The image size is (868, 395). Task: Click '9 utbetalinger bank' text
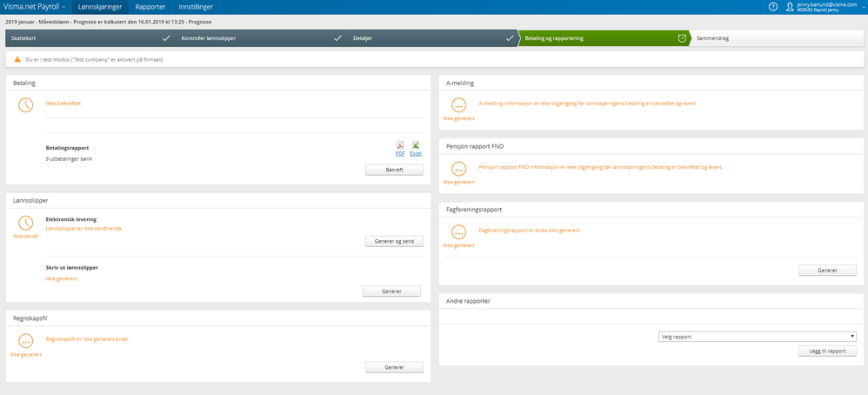70,159
